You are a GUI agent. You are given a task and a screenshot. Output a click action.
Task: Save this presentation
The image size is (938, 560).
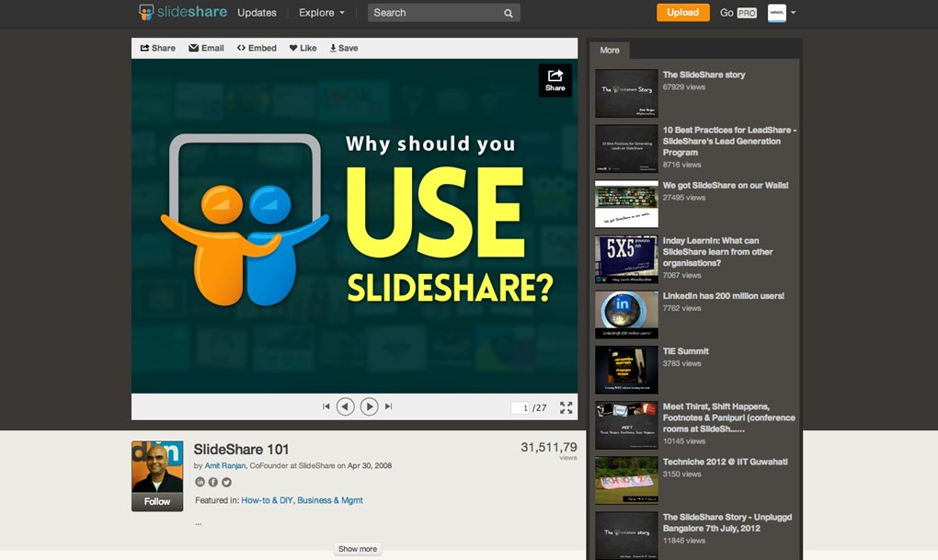point(344,48)
